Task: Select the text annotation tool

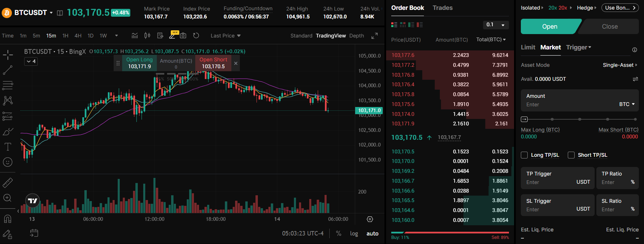Action: [7, 147]
